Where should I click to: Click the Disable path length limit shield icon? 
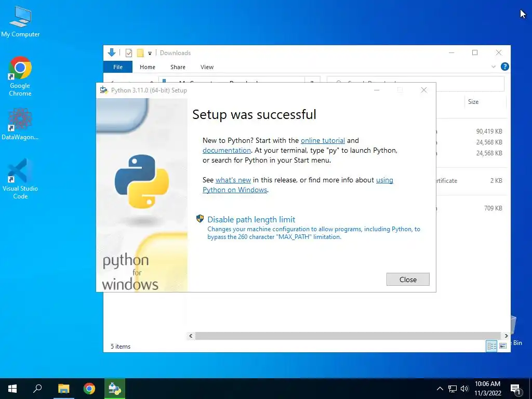click(x=200, y=219)
